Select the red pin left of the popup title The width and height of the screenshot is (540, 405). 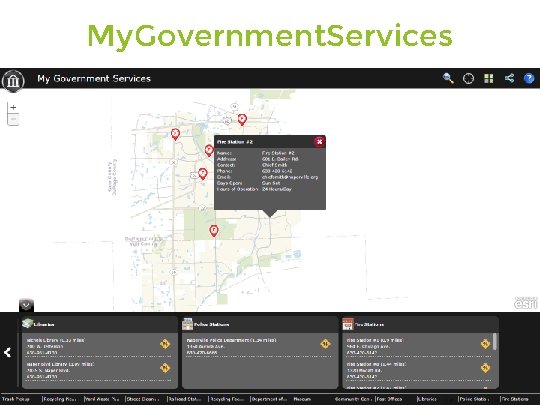point(175,134)
